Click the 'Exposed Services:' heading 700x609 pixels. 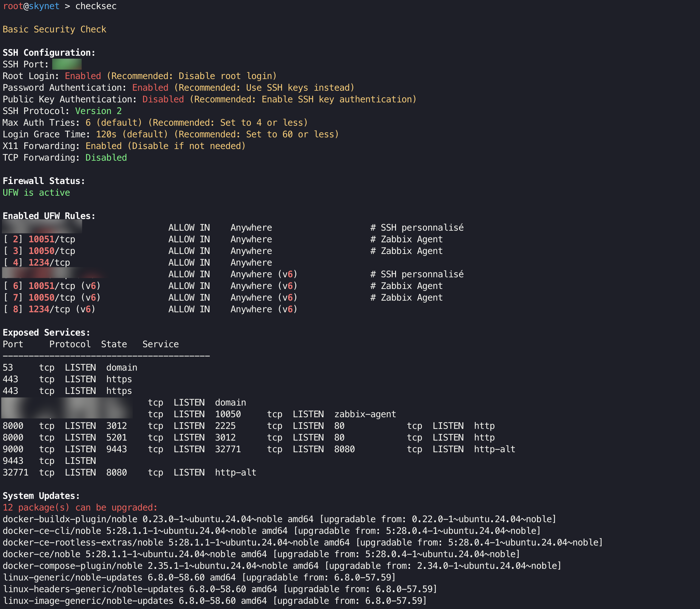tap(47, 332)
